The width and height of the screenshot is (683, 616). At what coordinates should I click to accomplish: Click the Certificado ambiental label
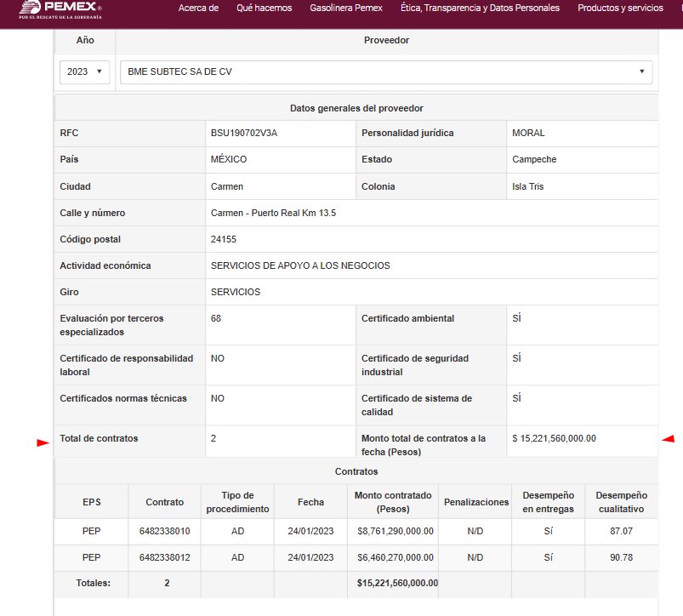407,318
